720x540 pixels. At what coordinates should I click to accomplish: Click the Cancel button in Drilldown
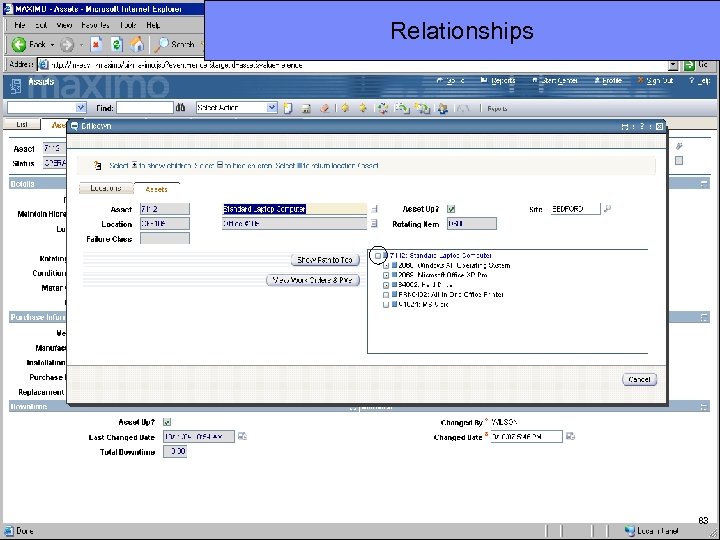639,380
